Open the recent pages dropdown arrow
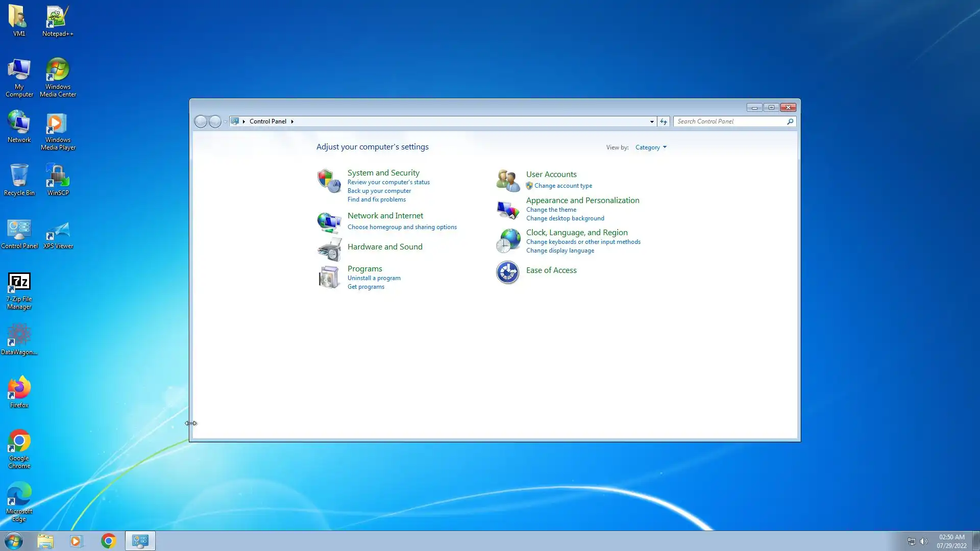 (x=225, y=121)
